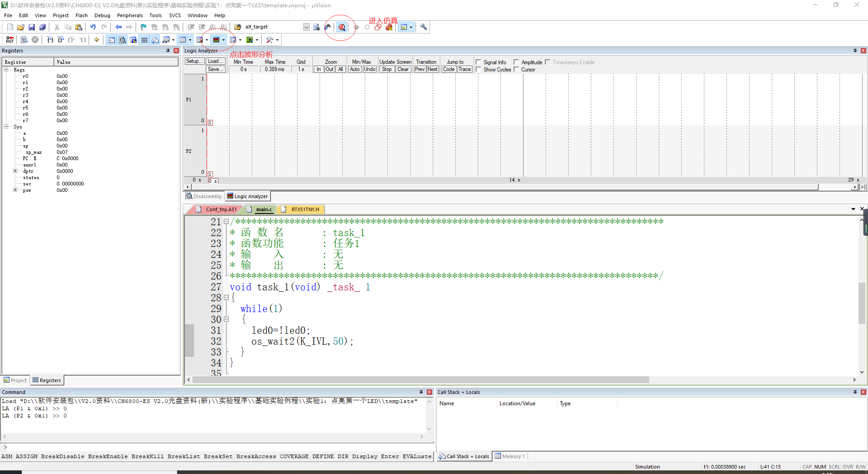Click the Zoom All button
Screen dimensions: 868x474
pyautogui.click(x=340, y=69)
